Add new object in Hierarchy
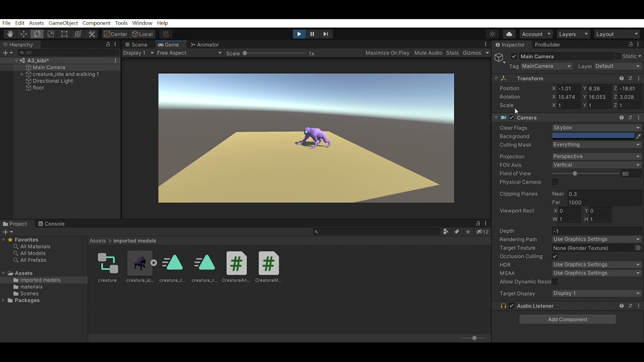 (x=7, y=53)
